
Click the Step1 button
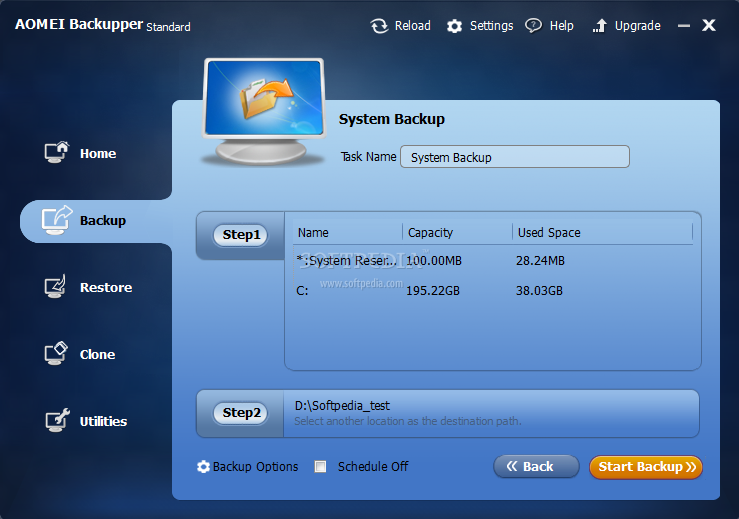241,235
